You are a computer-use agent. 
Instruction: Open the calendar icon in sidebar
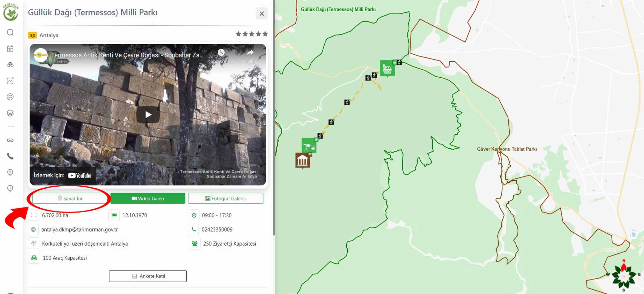pos(10,49)
